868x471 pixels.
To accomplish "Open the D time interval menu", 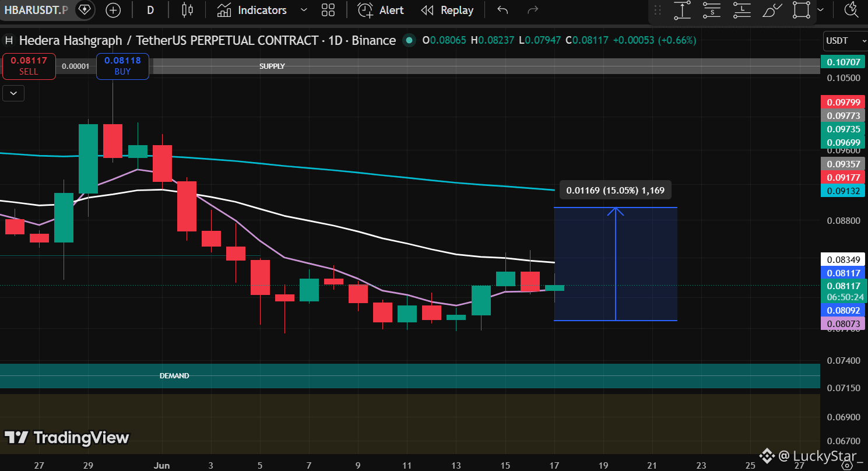I will (x=150, y=10).
